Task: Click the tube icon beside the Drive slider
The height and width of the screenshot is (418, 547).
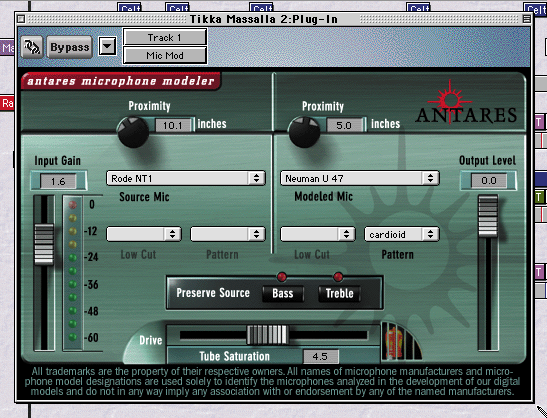Action: [x=401, y=342]
